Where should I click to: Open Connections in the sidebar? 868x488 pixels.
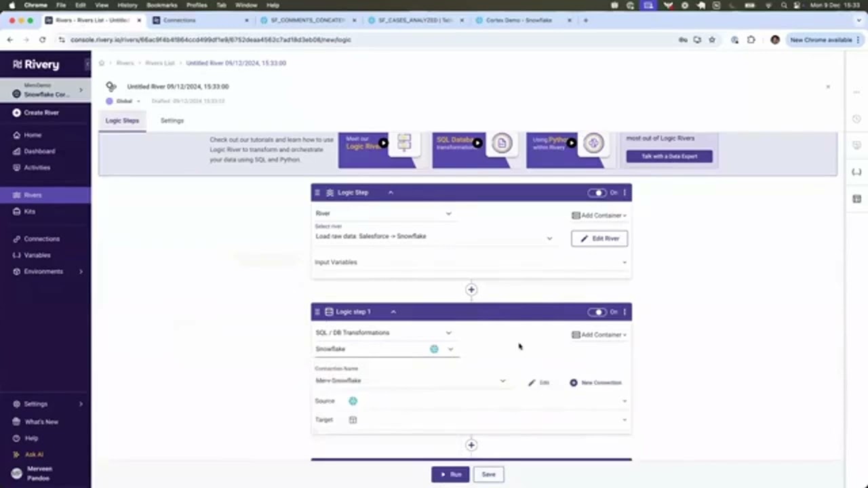[41, 239]
